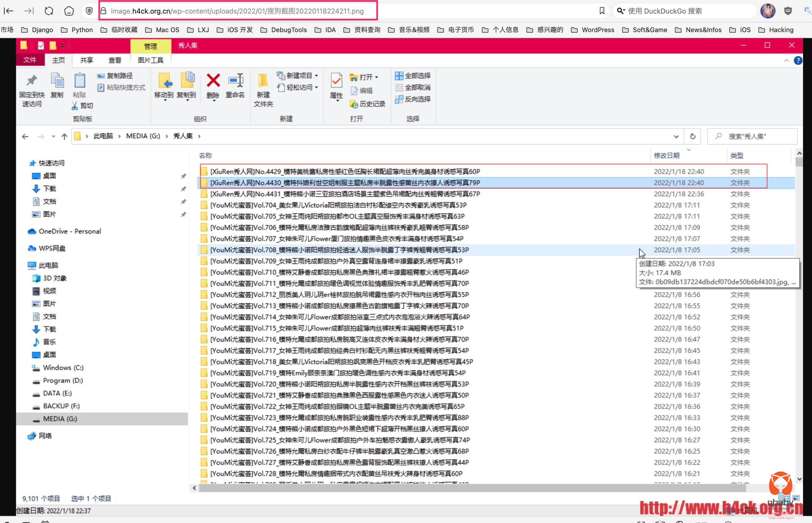Click the Properties checkmark icon
This screenshot has height=523, width=812.
tap(336, 81)
